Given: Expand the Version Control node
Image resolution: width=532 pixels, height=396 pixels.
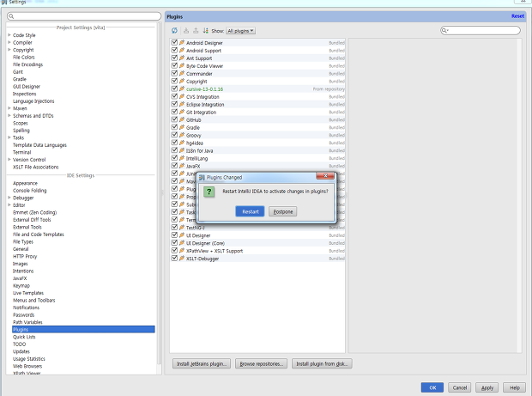Looking at the screenshot, I should [9, 159].
